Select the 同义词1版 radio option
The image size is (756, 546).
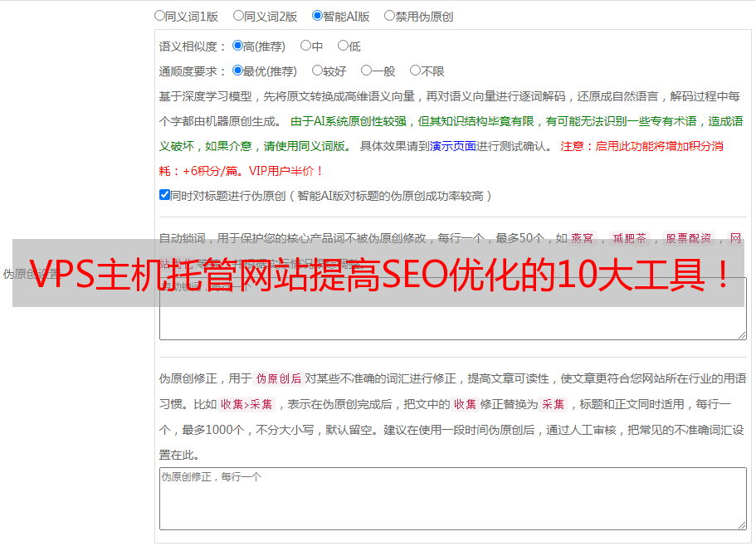159,16
